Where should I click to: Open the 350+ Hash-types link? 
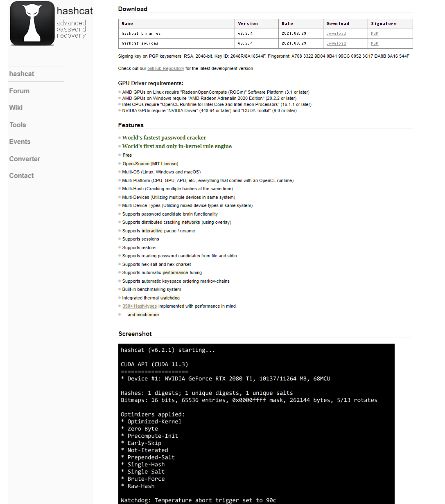(x=140, y=306)
